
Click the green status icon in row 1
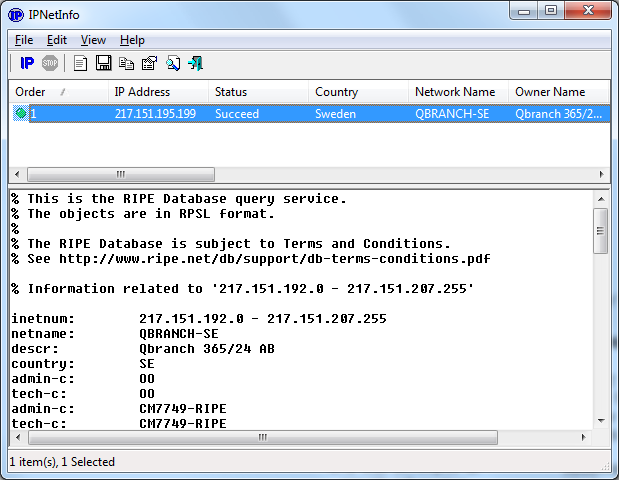pos(21,114)
